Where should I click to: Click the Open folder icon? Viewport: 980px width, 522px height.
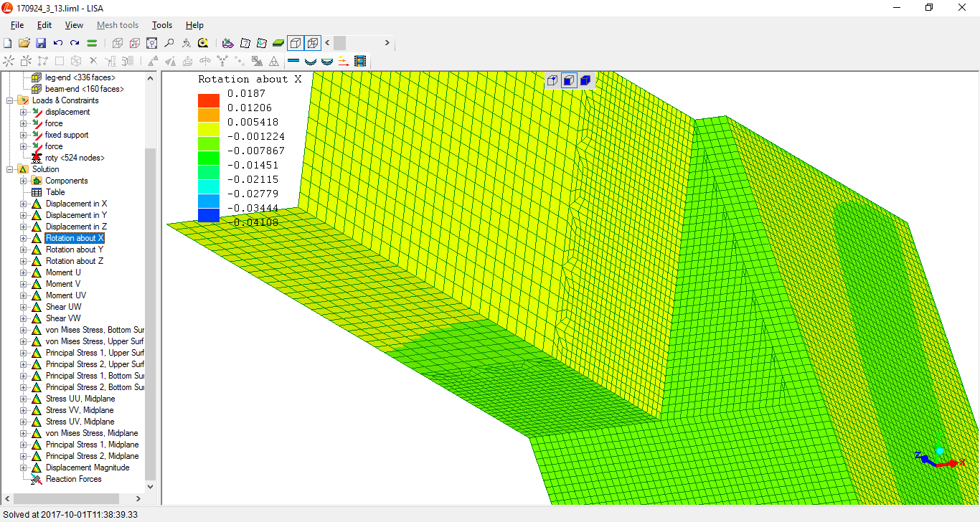24,43
